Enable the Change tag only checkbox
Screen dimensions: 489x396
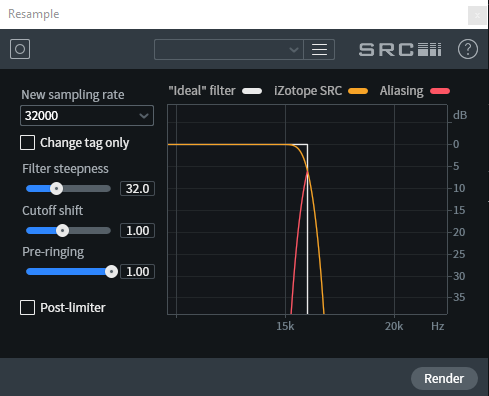[x=27, y=143]
